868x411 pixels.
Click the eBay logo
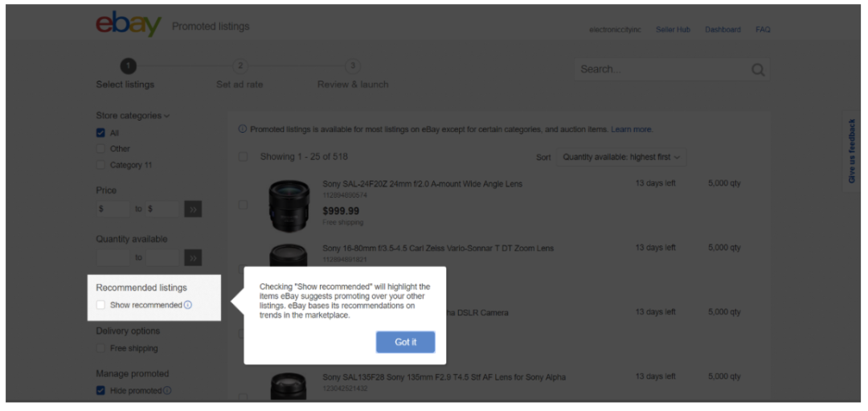click(129, 24)
